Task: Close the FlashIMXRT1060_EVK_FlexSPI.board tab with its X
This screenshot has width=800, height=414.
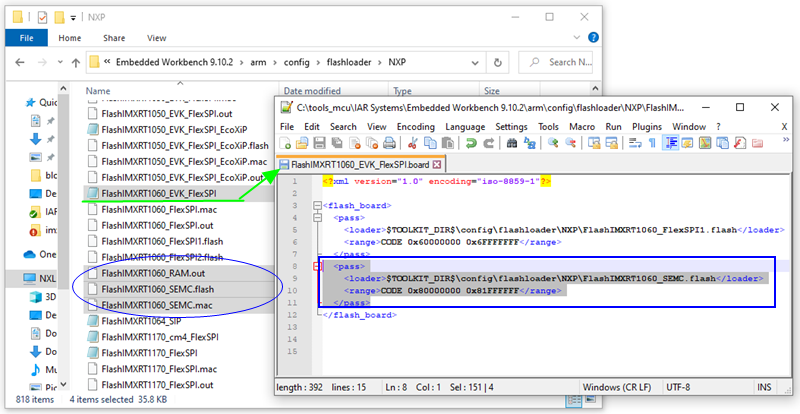Action: 437,165
